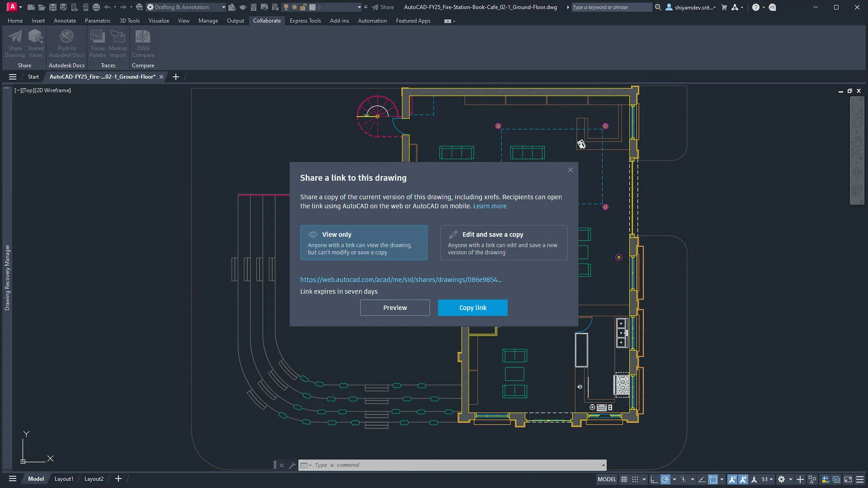Screen dimensions: 868x488
Task: Start a Markup Import
Action: 118,43
